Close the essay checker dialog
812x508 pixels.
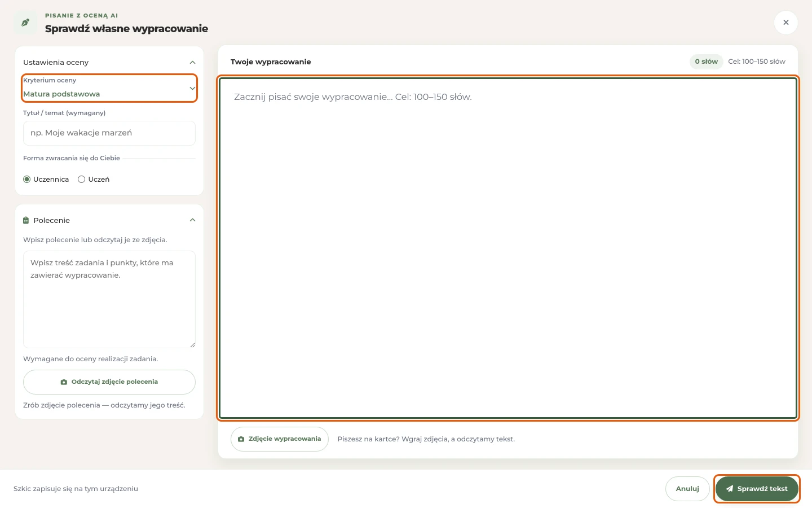pos(786,23)
